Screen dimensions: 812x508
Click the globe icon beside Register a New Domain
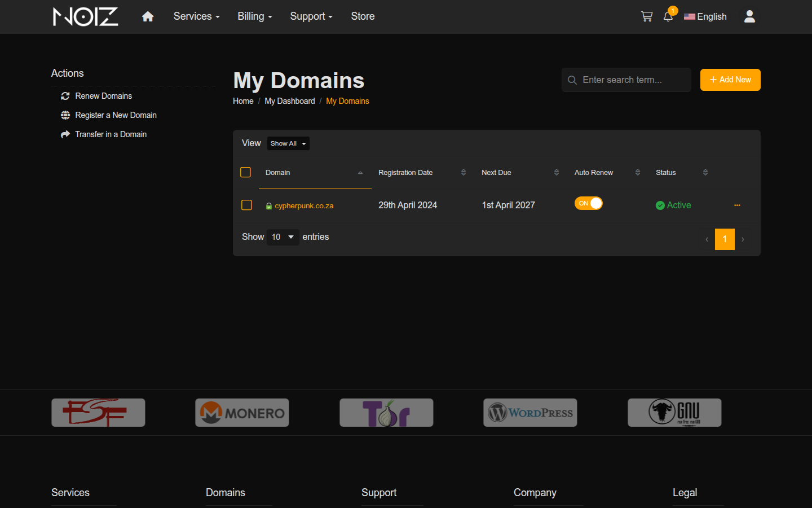[x=65, y=115]
